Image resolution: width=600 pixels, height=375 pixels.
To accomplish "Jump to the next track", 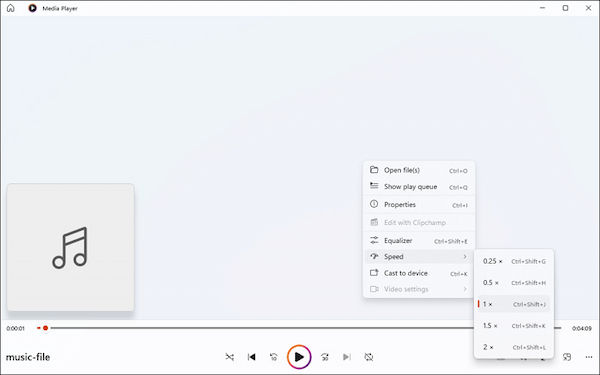I will [x=347, y=357].
